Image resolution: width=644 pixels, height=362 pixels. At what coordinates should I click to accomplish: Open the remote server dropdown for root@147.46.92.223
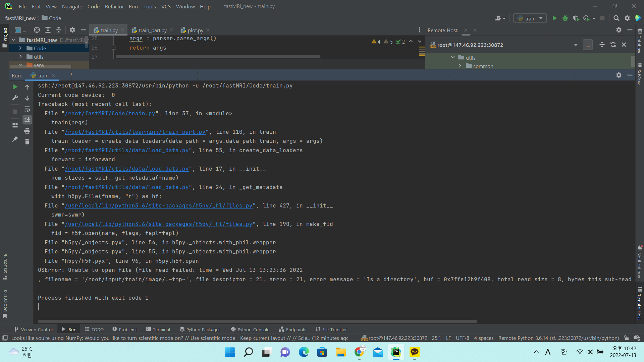576,45
